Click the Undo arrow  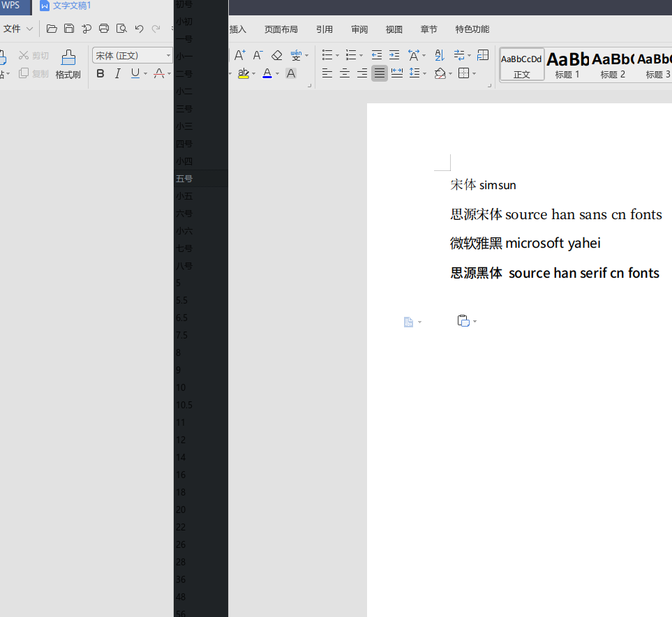pos(139,29)
